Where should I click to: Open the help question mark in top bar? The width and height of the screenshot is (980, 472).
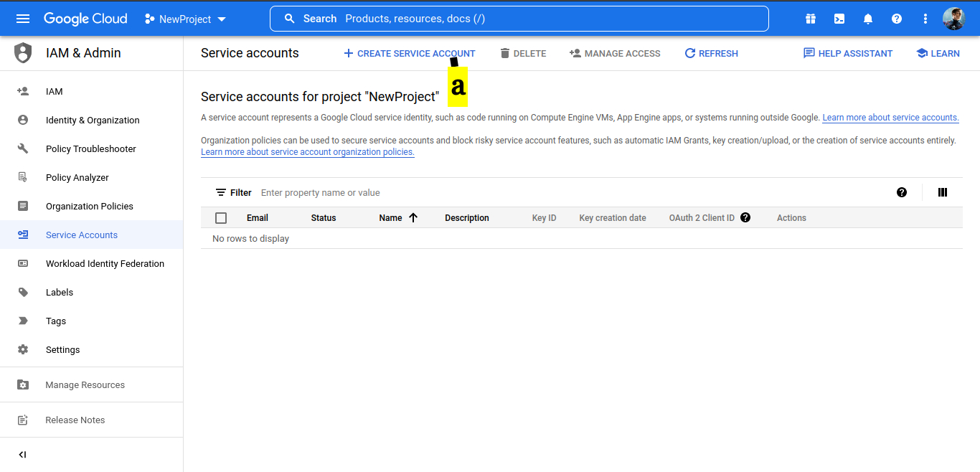click(897, 19)
